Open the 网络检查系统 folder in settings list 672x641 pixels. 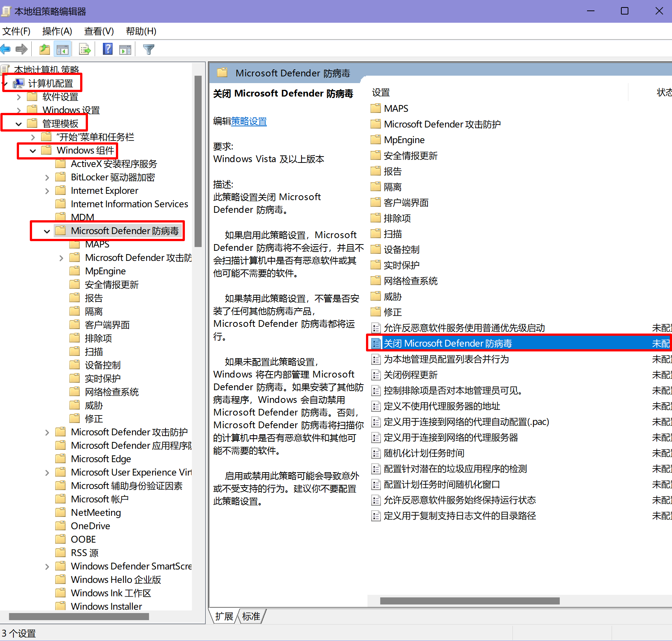[404, 281]
